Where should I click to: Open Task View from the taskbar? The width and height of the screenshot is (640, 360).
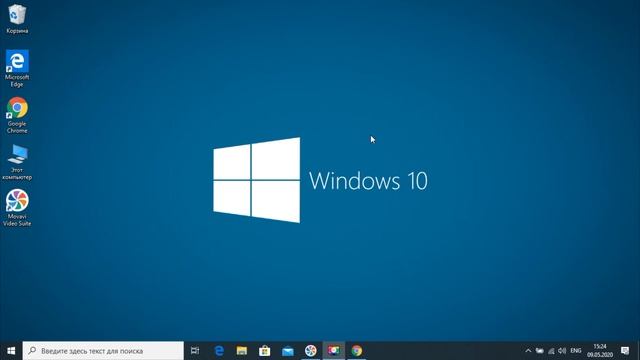195,351
